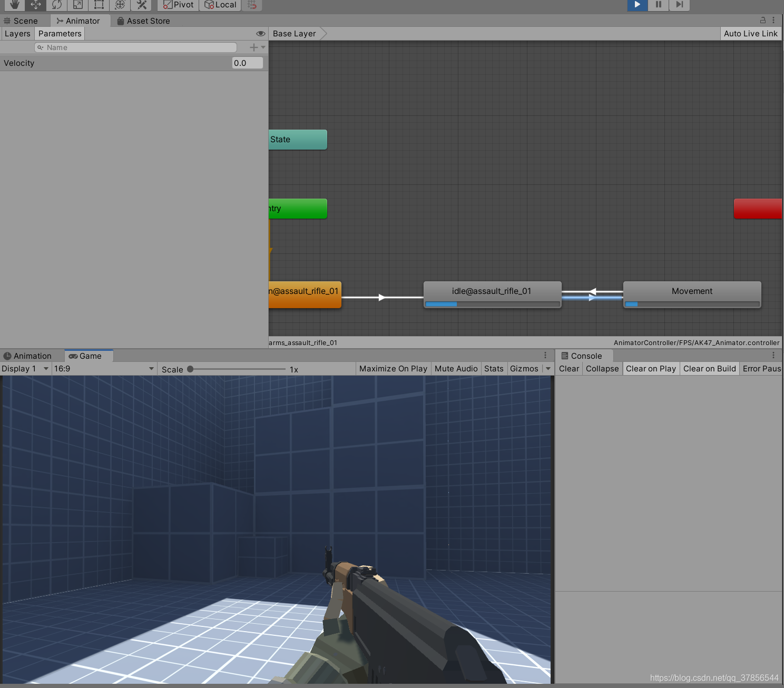
Task: Toggle Stats overlay
Action: coord(494,369)
